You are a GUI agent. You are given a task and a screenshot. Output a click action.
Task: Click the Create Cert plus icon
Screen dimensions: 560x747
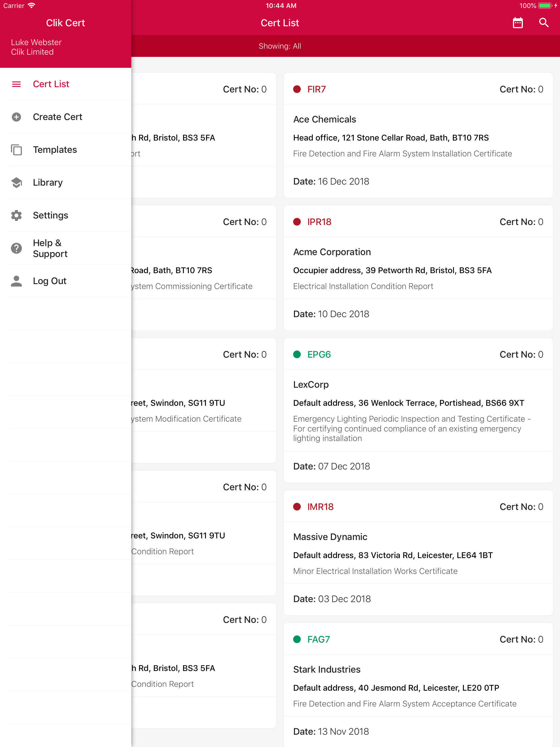(16, 117)
